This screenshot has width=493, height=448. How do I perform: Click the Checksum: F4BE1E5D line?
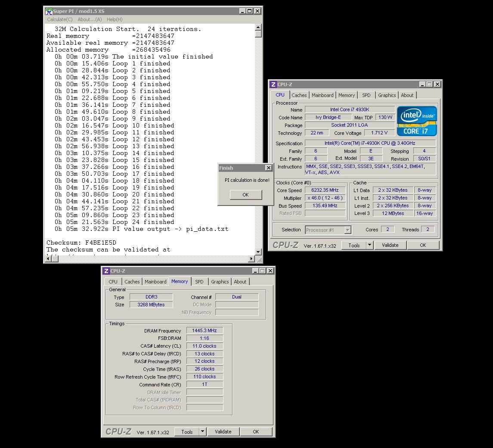(x=81, y=243)
